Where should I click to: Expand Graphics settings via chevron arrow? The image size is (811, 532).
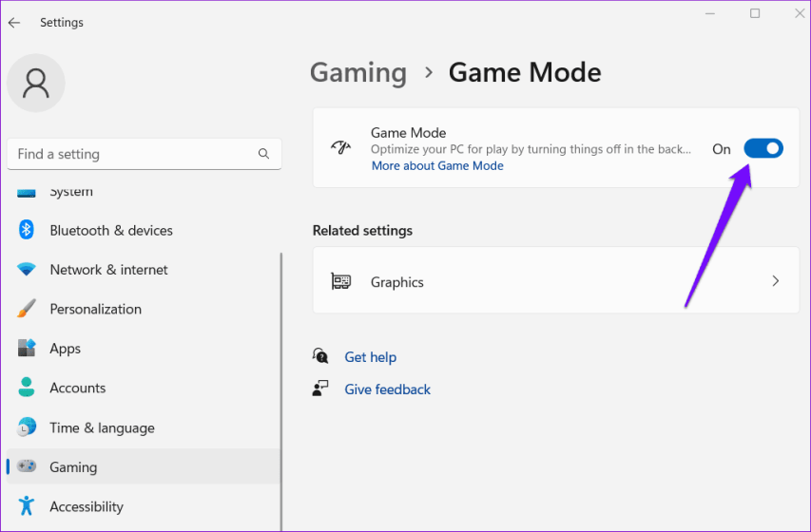[775, 281]
